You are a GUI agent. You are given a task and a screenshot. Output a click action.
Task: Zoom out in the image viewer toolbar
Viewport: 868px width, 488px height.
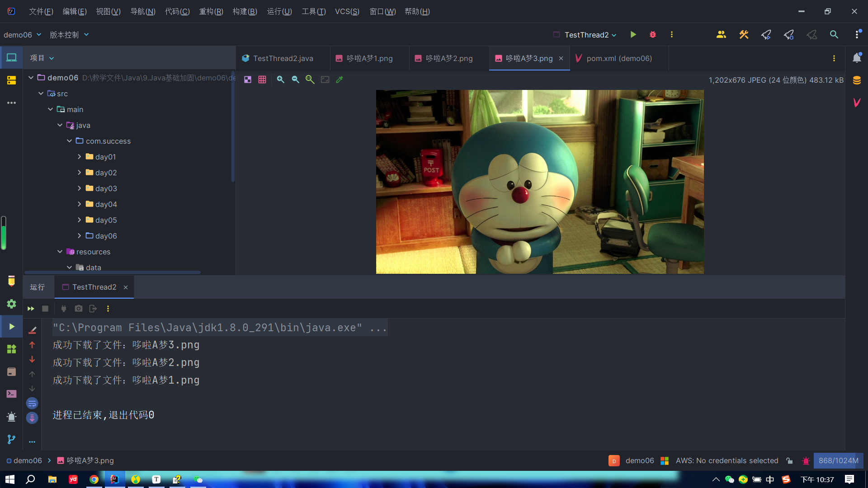click(x=295, y=80)
